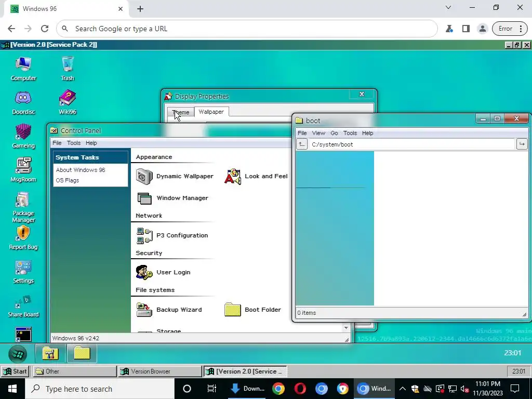Image resolution: width=532 pixels, height=399 pixels.
Task: Click the muted volume tray icon
Action: click(464, 389)
